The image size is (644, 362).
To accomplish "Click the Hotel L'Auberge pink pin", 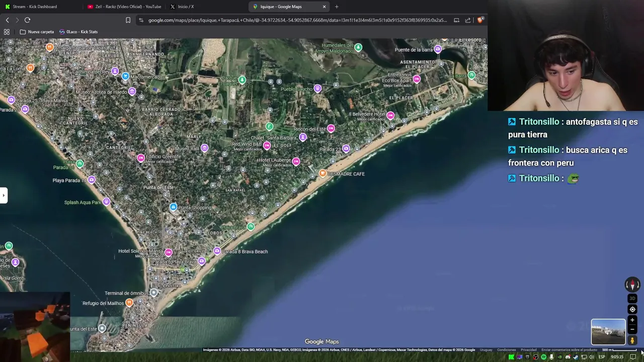I will point(296,161).
